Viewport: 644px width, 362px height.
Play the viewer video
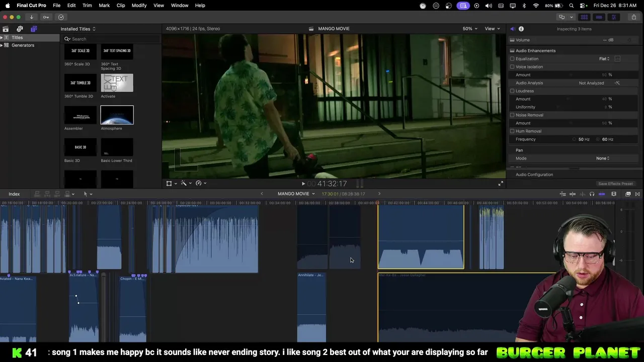(x=303, y=184)
